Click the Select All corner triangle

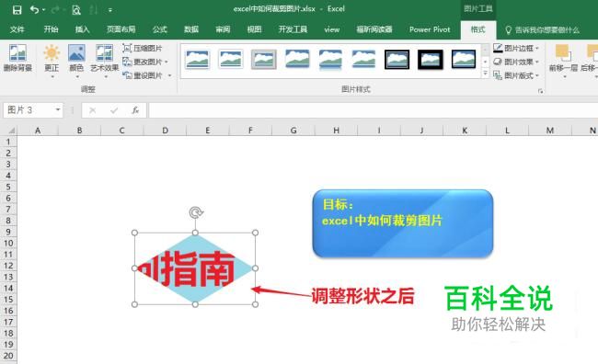[x=11, y=131]
